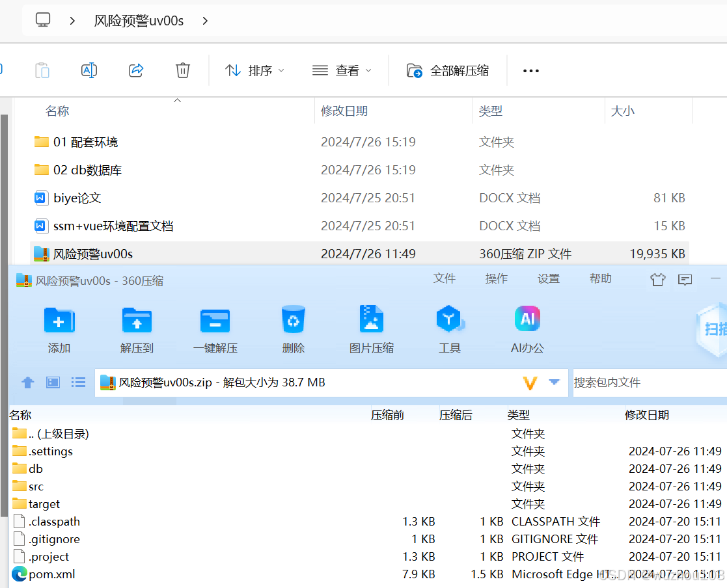Click the 删除 delete icon in 360压缩
The image size is (727, 588).
coord(293,328)
